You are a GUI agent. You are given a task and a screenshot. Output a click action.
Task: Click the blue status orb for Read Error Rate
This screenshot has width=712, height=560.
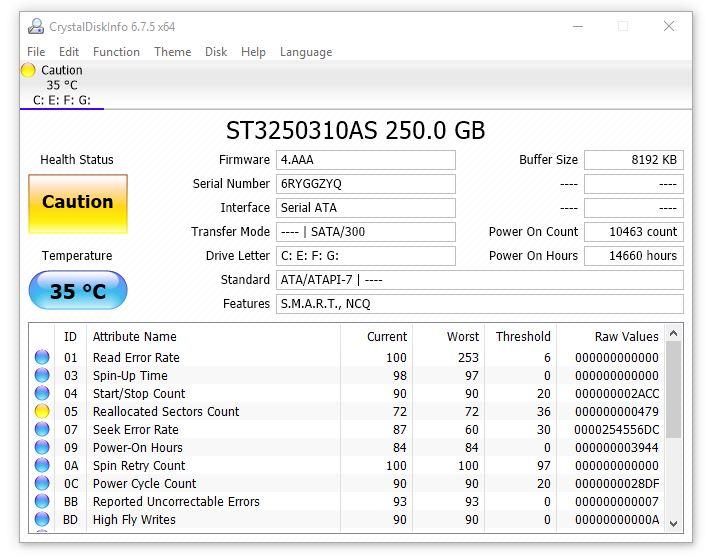[42, 357]
